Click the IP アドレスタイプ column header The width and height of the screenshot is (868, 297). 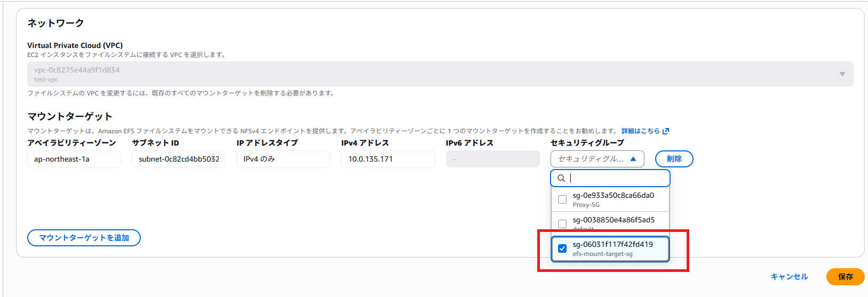pyautogui.click(x=267, y=143)
